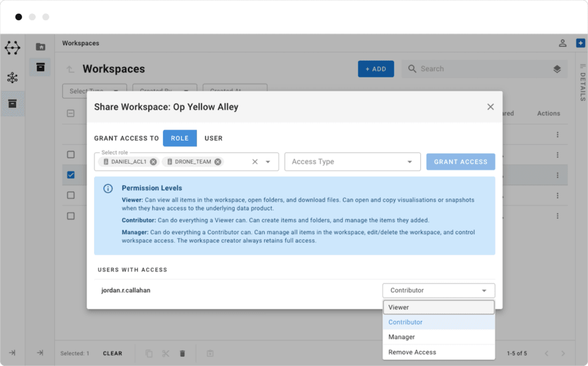Check the checkbox just below the selected row
This screenshot has width=588, height=366.
[x=71, y=195]
